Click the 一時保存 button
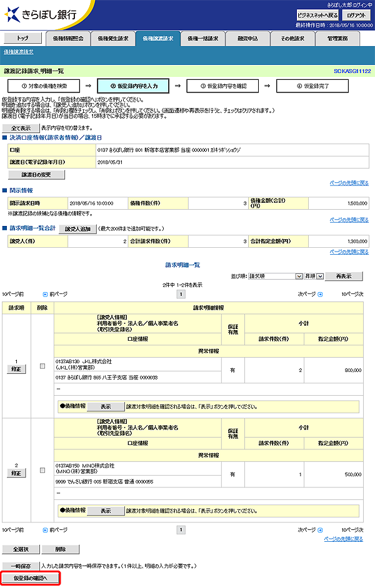The image size is (375, 588). (21, 566)
